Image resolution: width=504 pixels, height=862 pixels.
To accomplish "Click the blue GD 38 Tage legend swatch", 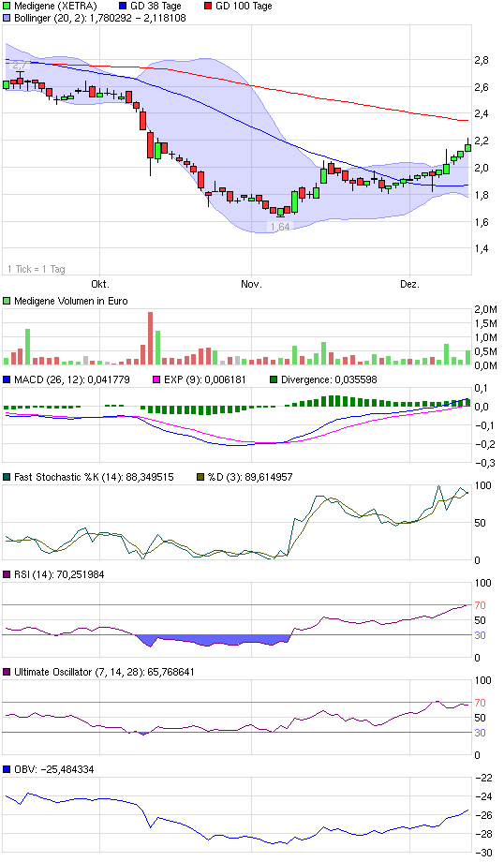I will coord(123,6).
